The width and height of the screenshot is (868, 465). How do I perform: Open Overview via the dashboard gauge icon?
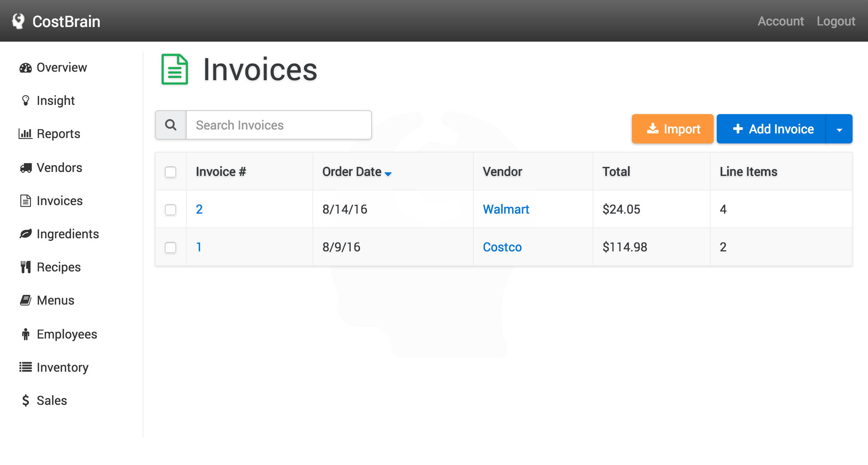tap(25, 68)
